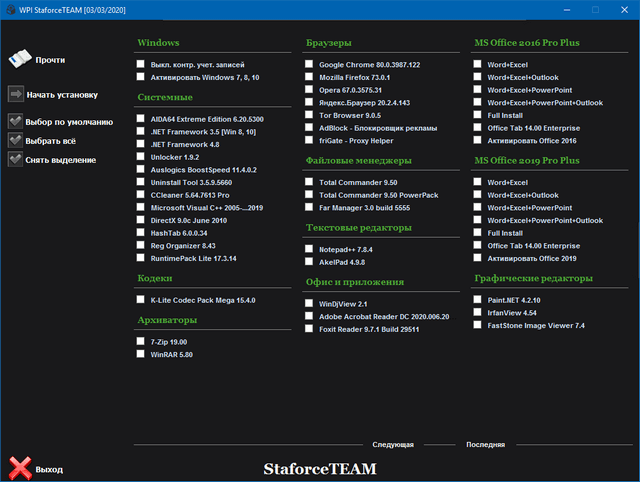Open the Прочти readme book icon
Image resolution: width=640 pixels, height=482 pixels.
(20, 59)
